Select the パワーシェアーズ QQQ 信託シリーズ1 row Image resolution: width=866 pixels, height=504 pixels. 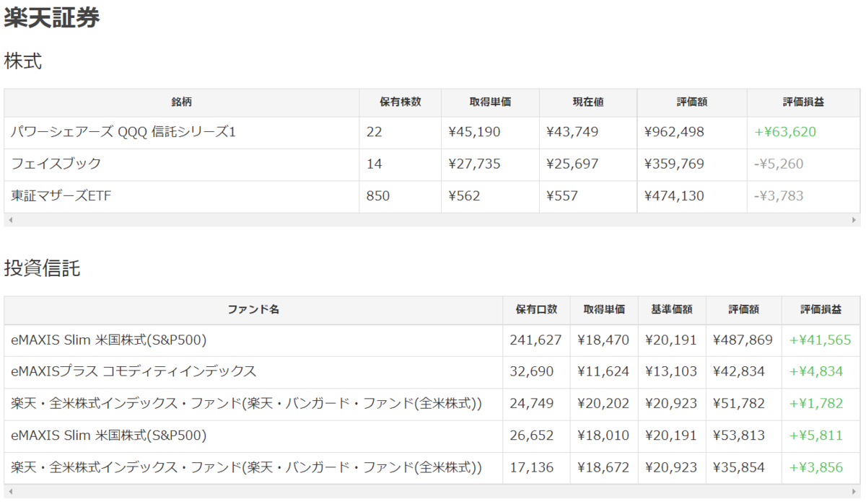tap(432, 133)
